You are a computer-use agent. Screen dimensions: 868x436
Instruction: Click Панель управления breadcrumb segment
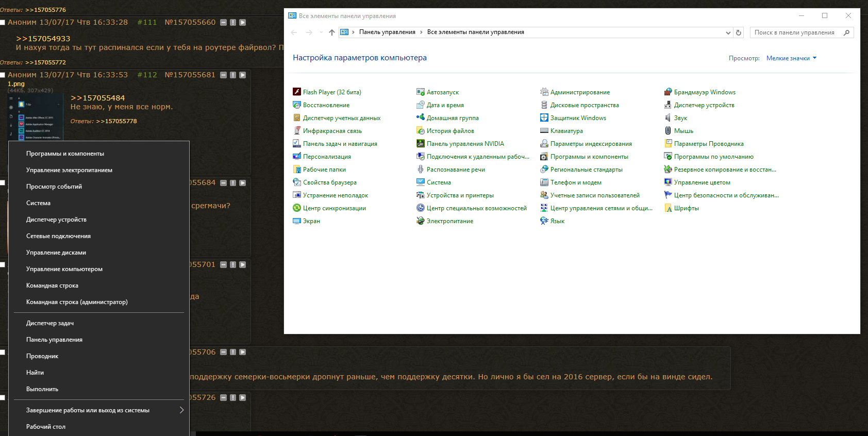[387, 32]
